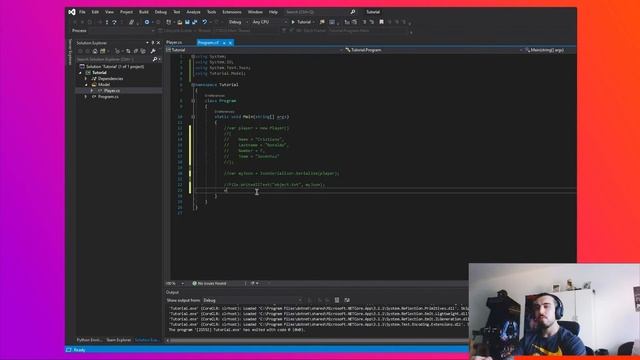
Task: Open the Tools menu
Action: 211,12
